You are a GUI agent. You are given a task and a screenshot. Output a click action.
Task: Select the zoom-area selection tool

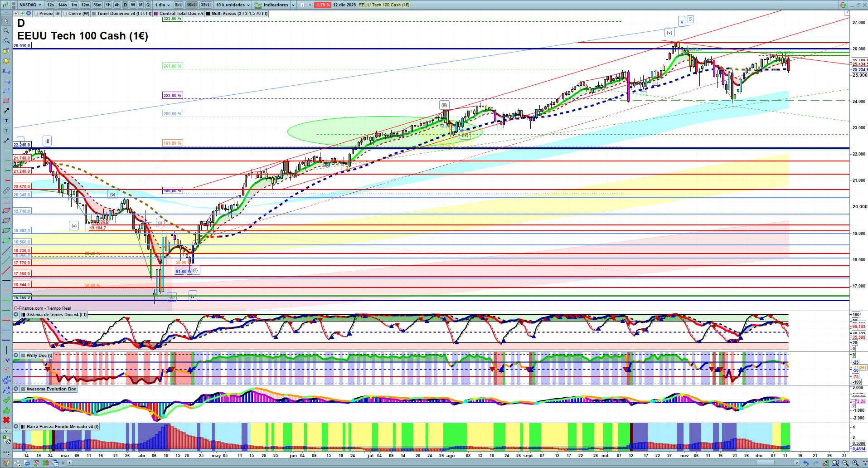6,41
